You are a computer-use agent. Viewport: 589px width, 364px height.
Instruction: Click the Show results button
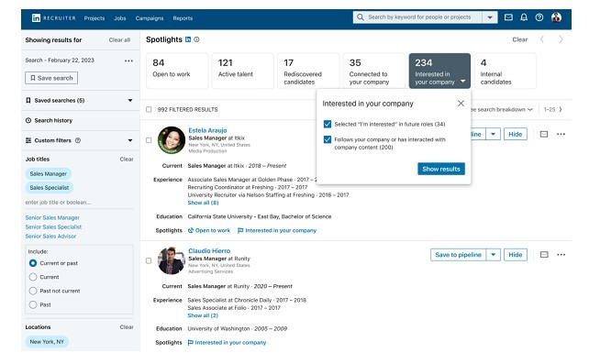click(x=441, y=169)
